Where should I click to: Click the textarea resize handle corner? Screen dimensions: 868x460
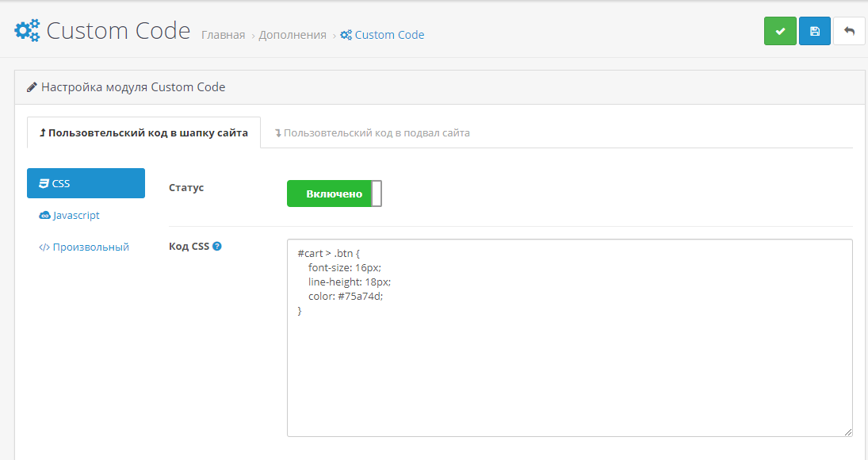[848, 432]
